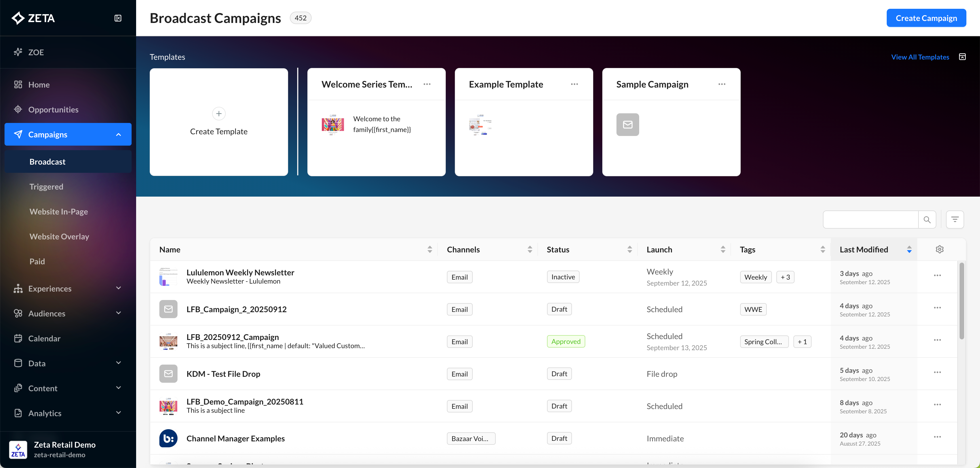Collapse the sidebar using the panel icon

[x=118, y=18]
